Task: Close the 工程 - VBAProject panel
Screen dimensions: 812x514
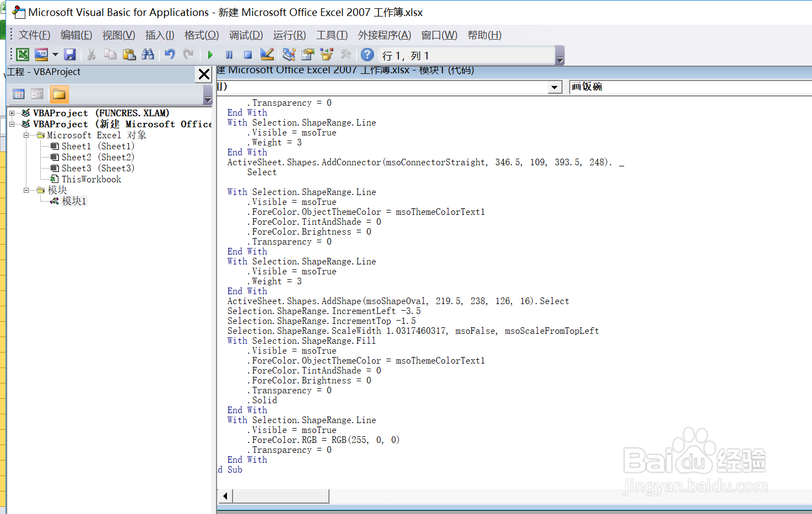Action: 204,74
